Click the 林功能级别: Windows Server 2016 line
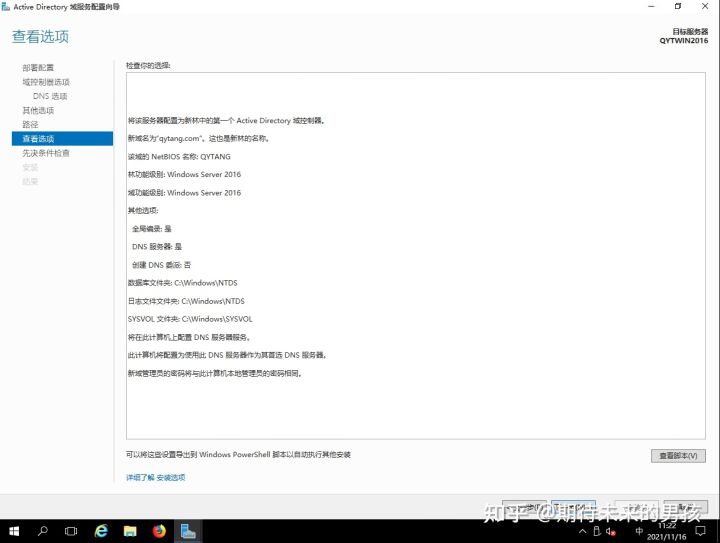Screen dimensions: 720x543 coord(184,174)
